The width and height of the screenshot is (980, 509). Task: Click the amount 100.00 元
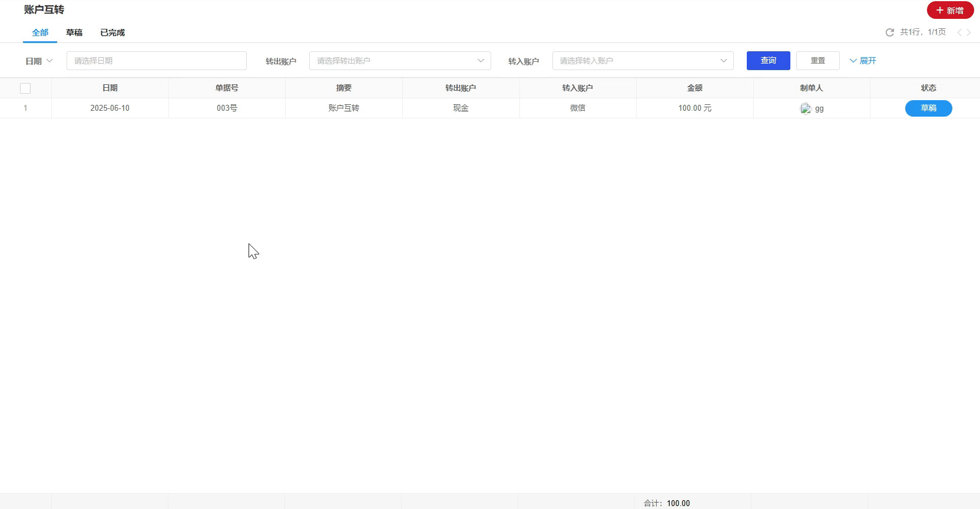tap(694, 108)
